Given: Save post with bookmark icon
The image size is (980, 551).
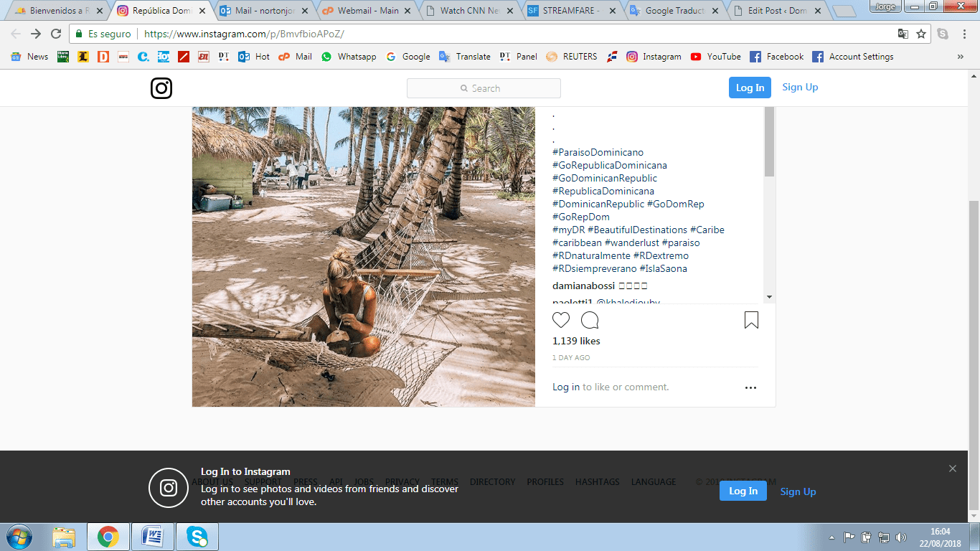Looking at the screenshot, I should pyautogui.click(x=751, y=320).
